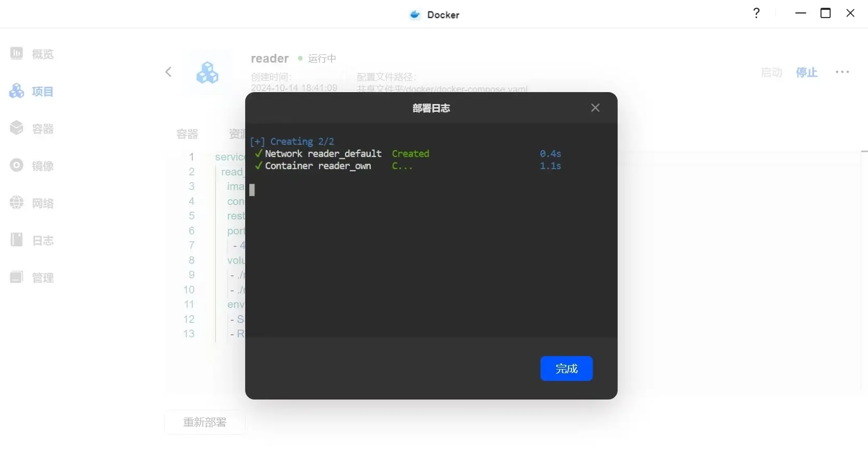Select the Project (项目) cubes icon
Image resolution: width=868 pixels, height=458 pixels.
coord(17,91)
